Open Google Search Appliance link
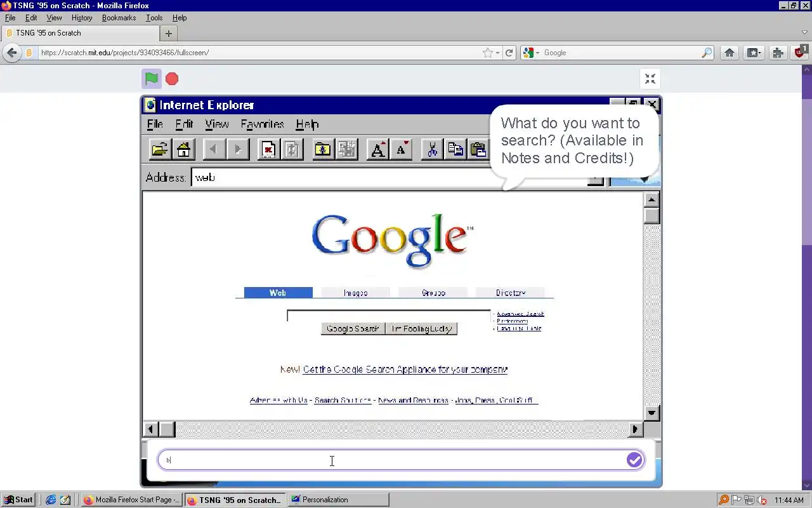This screenshot has height=508, width=812. (x=405, y=370)
